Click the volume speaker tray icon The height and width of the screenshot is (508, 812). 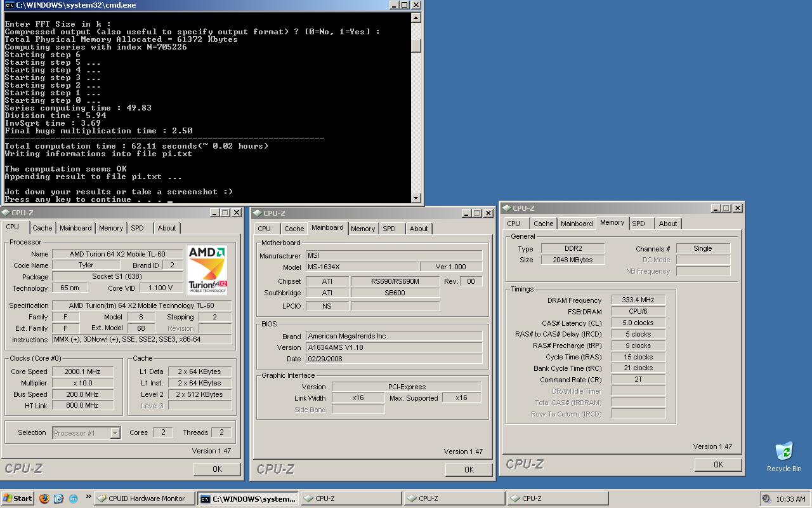tap(766, 498)
